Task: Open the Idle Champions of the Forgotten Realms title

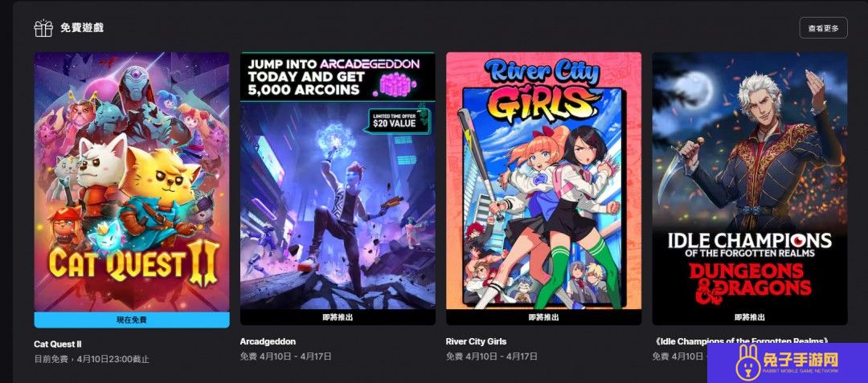Action: pyautogui.click(x=741, y=341)
